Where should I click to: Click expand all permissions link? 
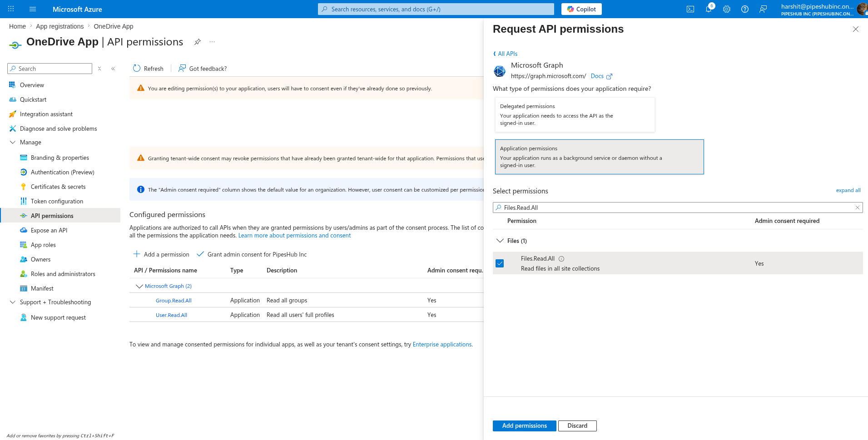(x=848, y=190)
